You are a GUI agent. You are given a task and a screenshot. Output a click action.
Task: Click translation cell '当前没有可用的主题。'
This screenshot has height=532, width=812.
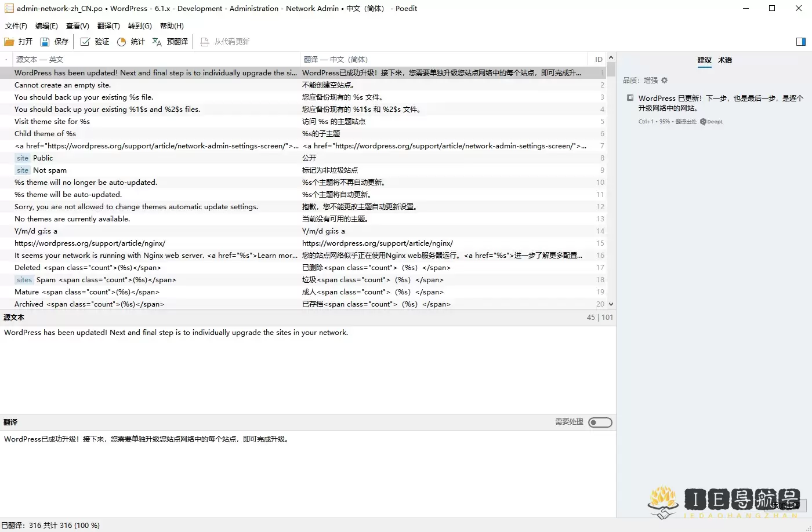pyautogui.click(x=335, y=219)
